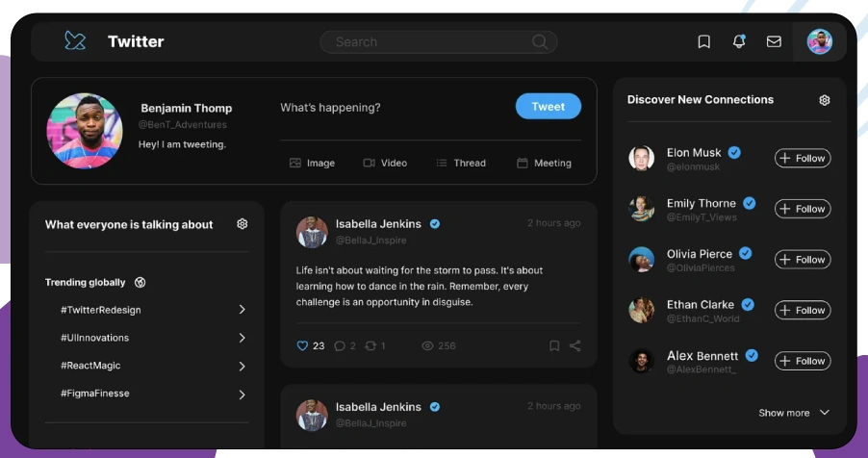Toggle like heart on first tweet
Screen dimensions: 868x458
302,345
